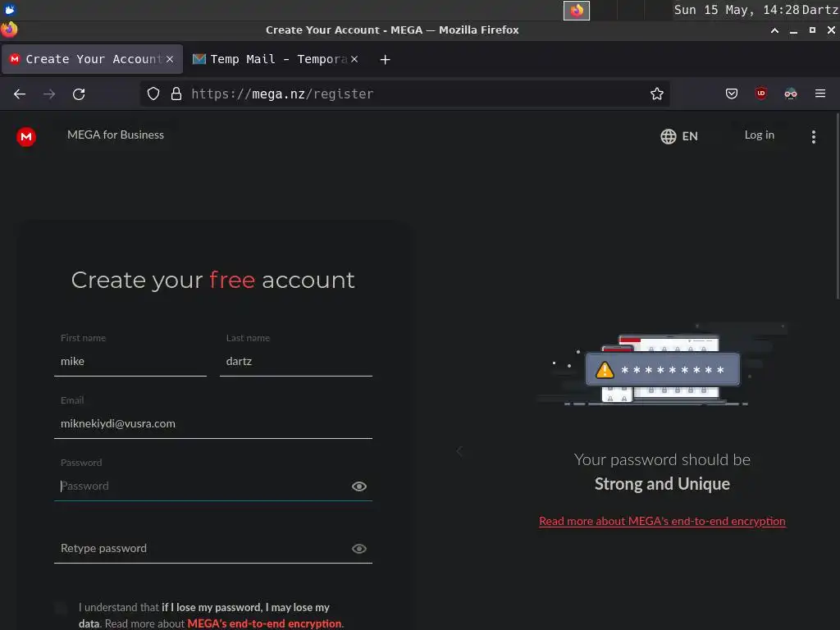Reload the page with refresh icon

tap(79, 94)
